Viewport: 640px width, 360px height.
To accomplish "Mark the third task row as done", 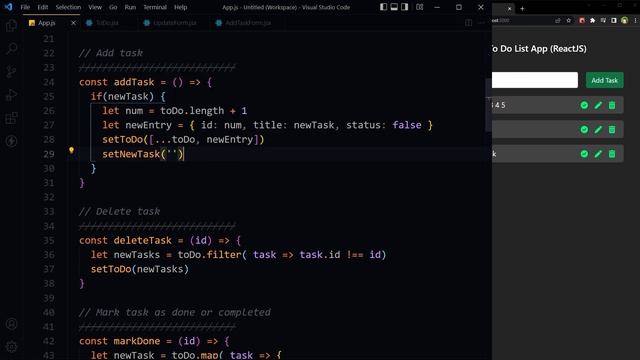I will pos(584,154).
